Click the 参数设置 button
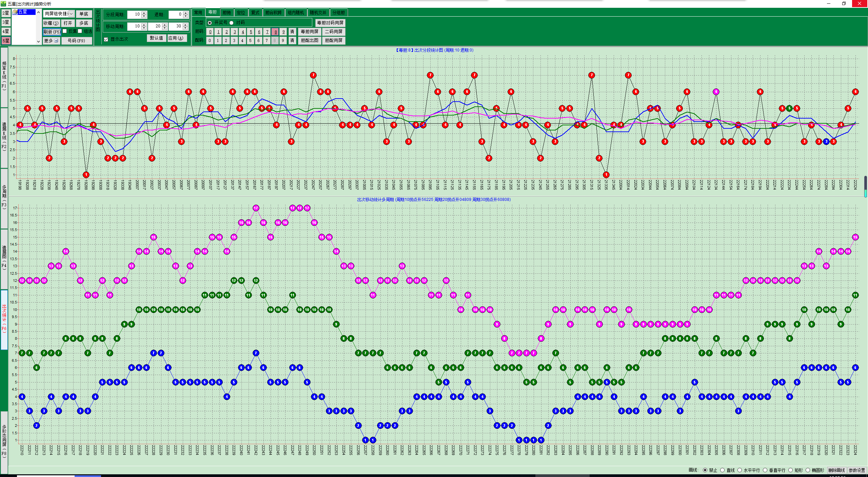This screenshot has height=477, width=868. (x=857, y=470)
